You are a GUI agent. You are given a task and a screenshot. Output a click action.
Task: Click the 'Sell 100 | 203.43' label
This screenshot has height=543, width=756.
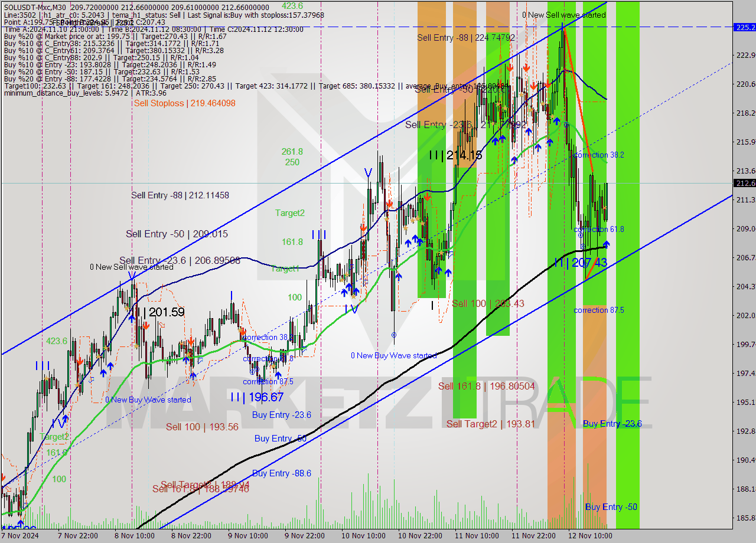tap(488, 304)
